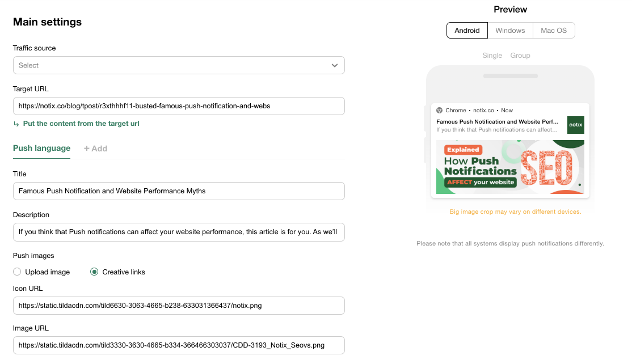
Task: Click into the Title input field
Action: [179, 191]
